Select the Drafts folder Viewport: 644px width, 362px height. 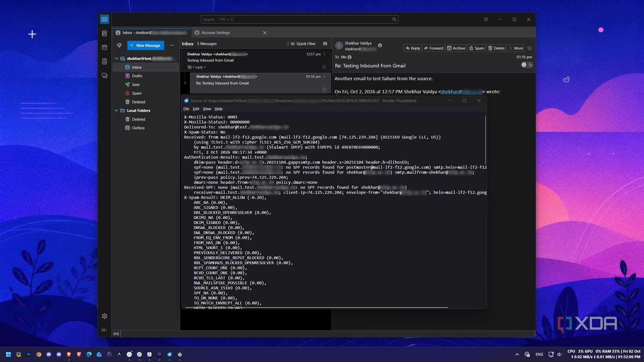pos(146,76)
